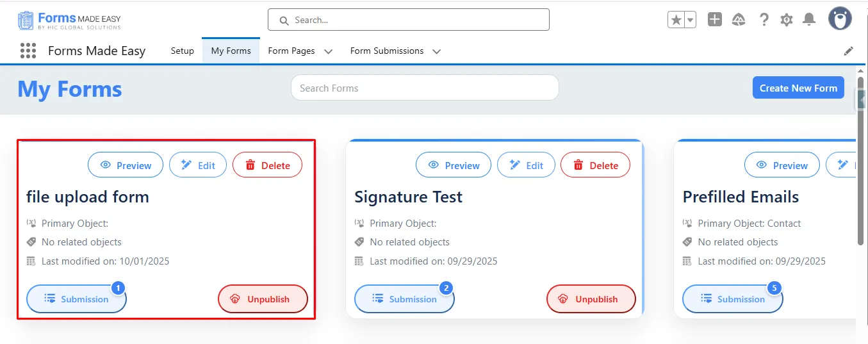Image resolution: width=868 pixels, height=344 pixels.
Task: Open the user profile avatar
Action: tap(840, 19)
